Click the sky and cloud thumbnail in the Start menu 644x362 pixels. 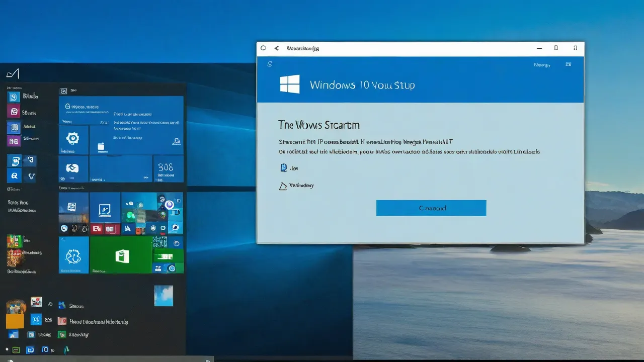[x=164, y=296]
